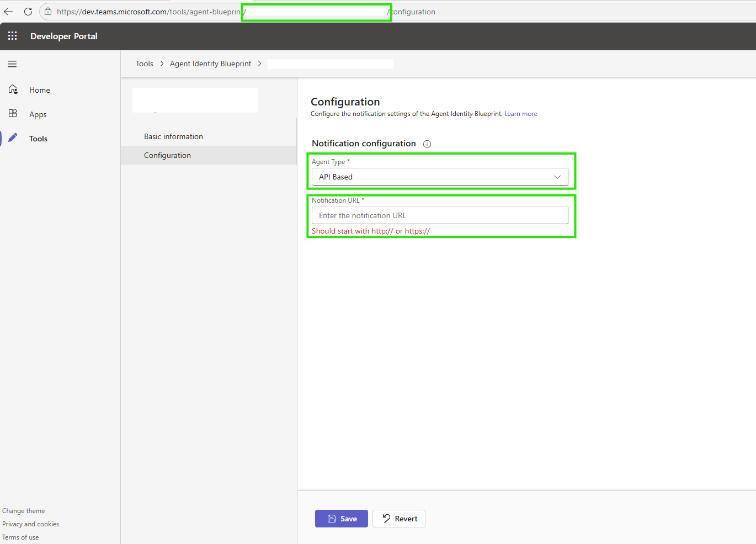Screen dimensions: 756x544
Task: Open Agent Identity Blueprint from the breadcrumb
Action: click(x=210, y=64)
